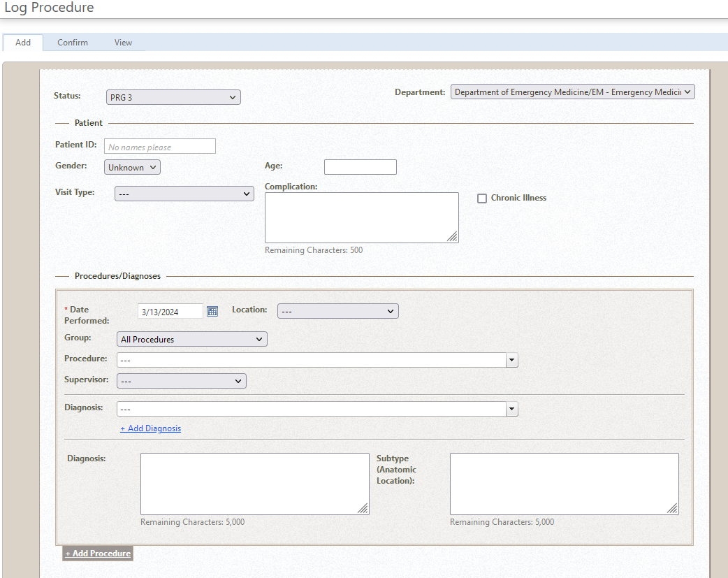Click the + Add Procedure button
This screenshot has width=728, height=578.
pos(98,554)
